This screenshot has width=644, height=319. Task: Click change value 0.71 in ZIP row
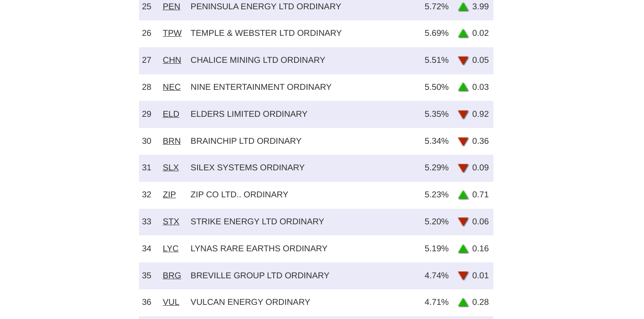tap(481, 195)
